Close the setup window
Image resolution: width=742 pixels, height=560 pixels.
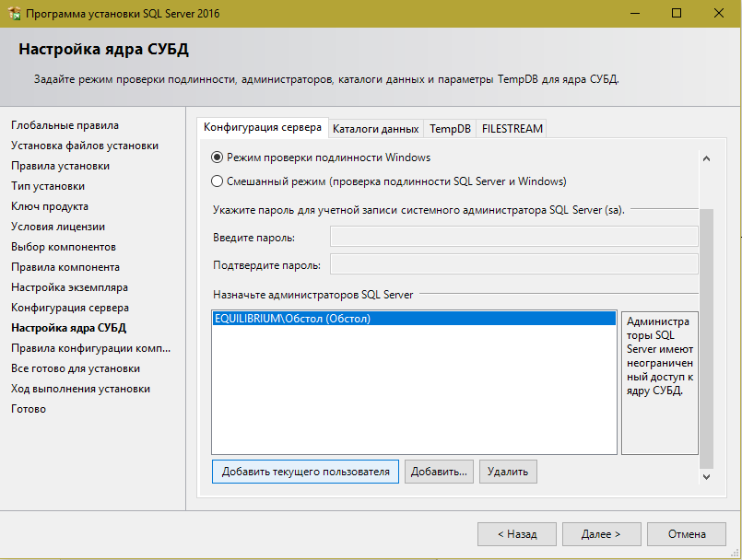pos(718,13)
